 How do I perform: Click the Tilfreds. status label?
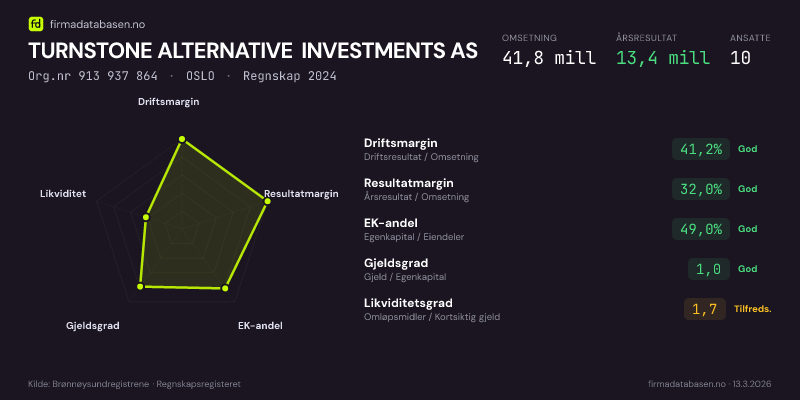(x=753, y=309)
